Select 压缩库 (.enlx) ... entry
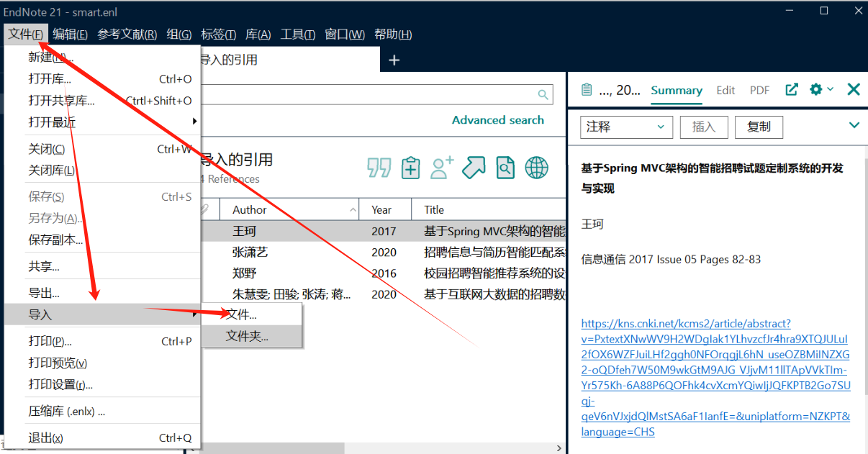This screenshot has height=454, width=868. pos(102,412)
